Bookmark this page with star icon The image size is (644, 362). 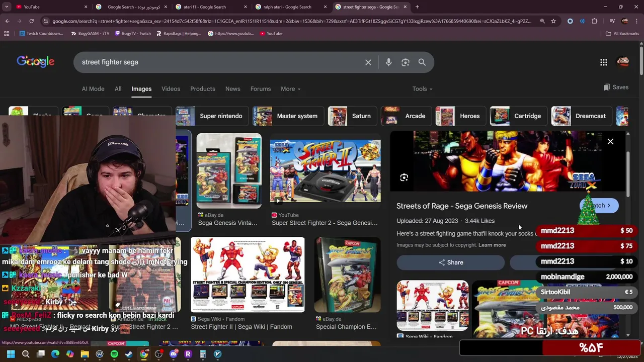[x=553, y=21]
